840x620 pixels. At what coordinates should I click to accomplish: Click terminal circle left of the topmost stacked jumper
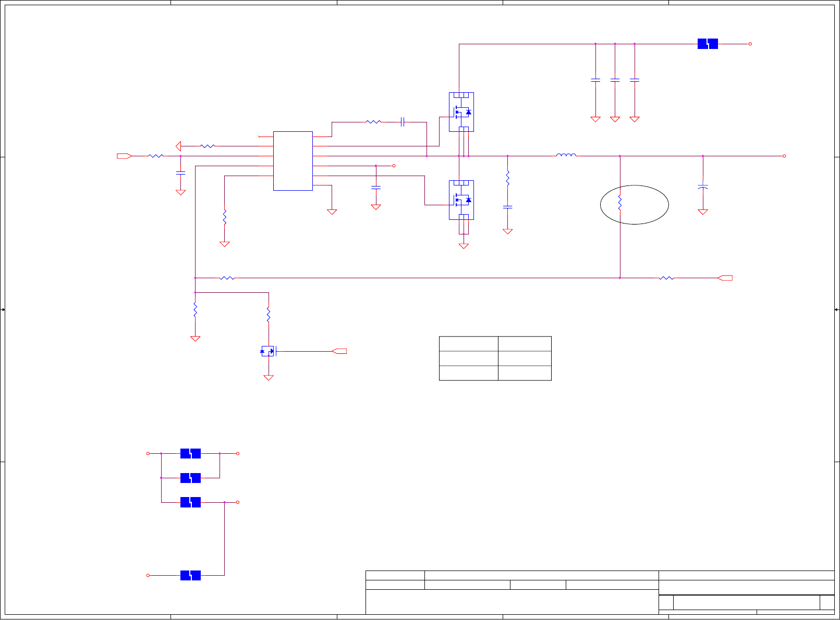[148, 453]
